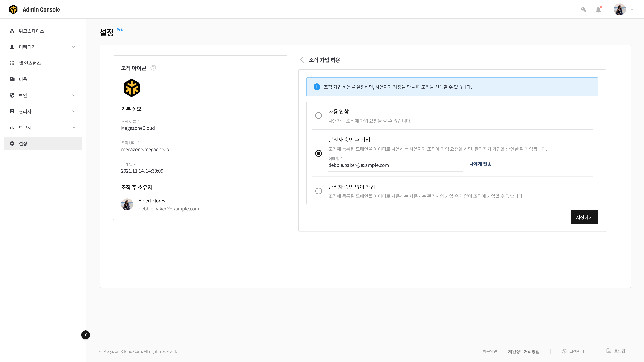Open 고객센터 footer link

coord(577,351)
